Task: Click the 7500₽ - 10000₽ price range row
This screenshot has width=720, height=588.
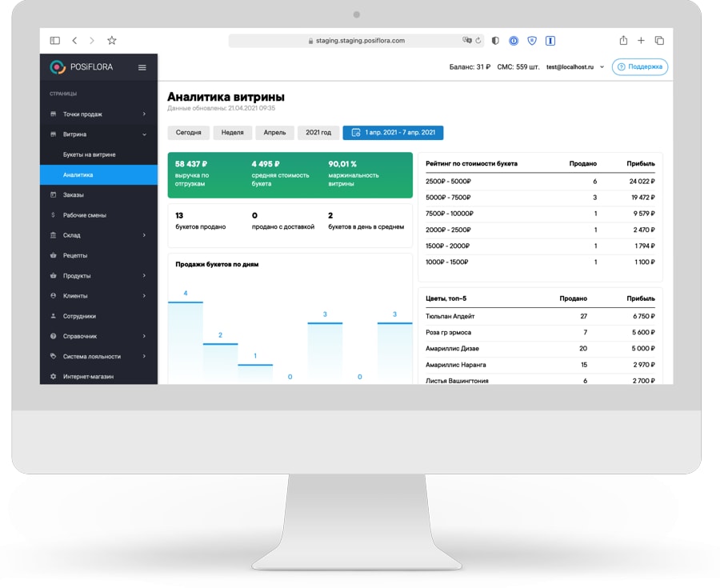Action: point(540,214)
